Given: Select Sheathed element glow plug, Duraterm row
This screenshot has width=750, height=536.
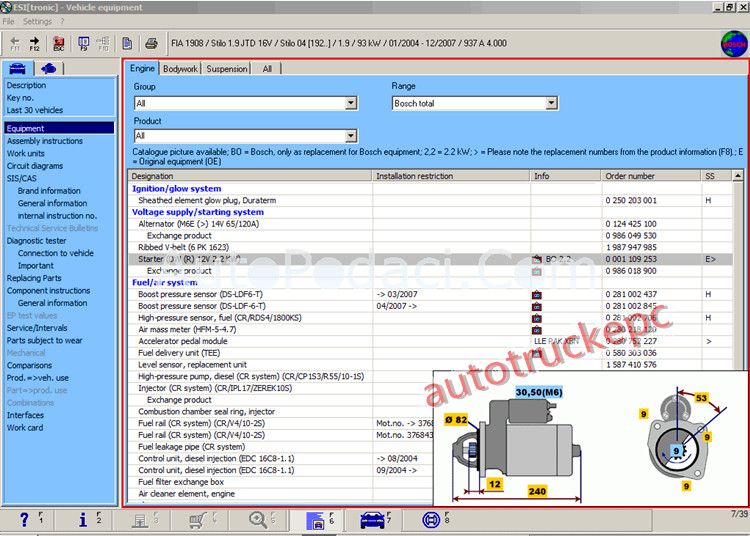Looking at the screenshot, I should [430, 200].
